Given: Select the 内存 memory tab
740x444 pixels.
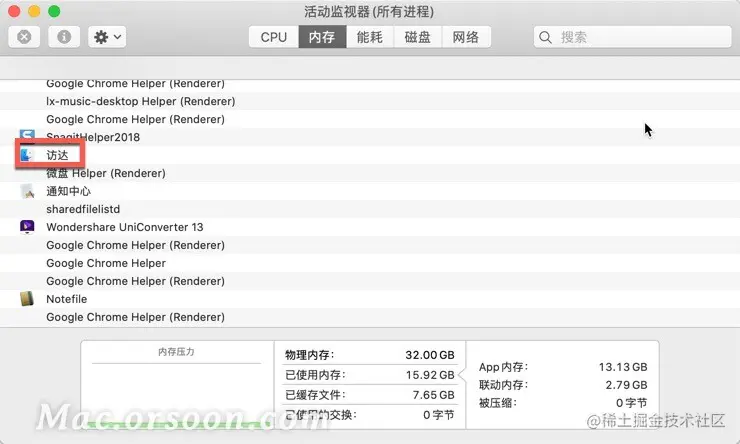Looking at the screenshot, I should [x=322, y=37].
